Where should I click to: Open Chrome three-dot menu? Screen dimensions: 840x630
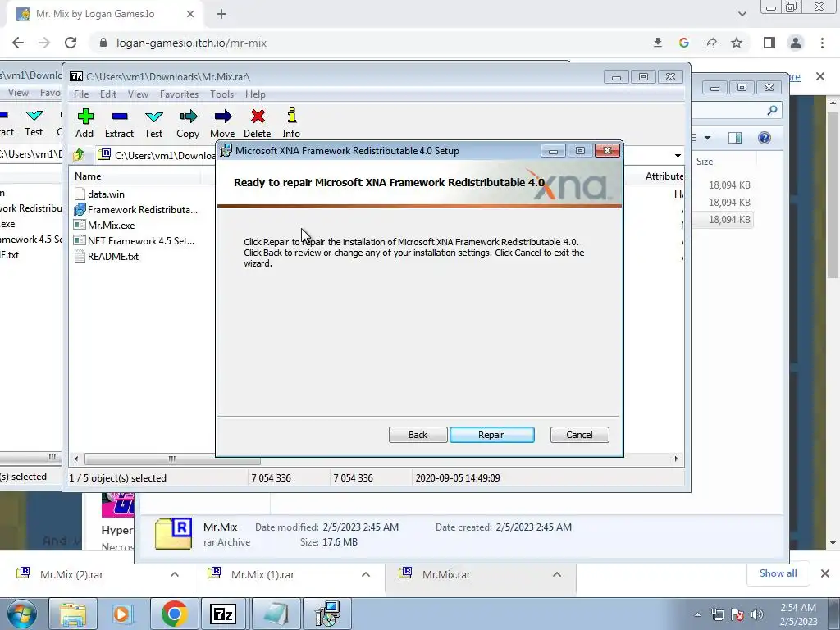(822, 43)
